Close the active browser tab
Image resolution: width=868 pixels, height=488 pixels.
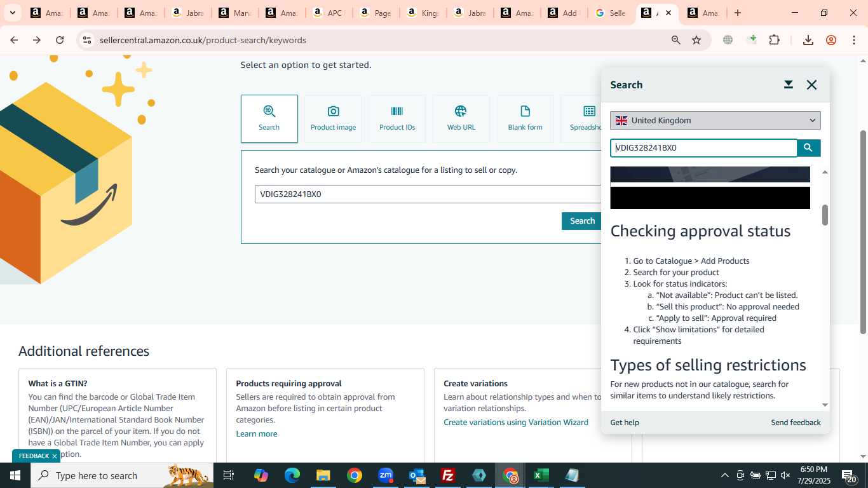point(668,13)
